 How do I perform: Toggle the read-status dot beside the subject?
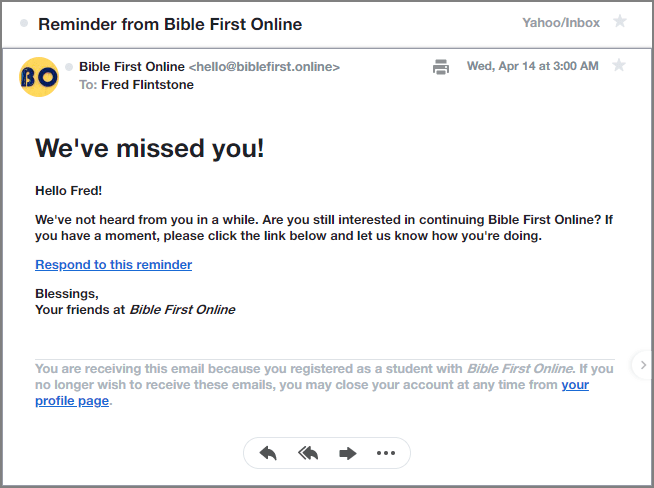point(21,24)
